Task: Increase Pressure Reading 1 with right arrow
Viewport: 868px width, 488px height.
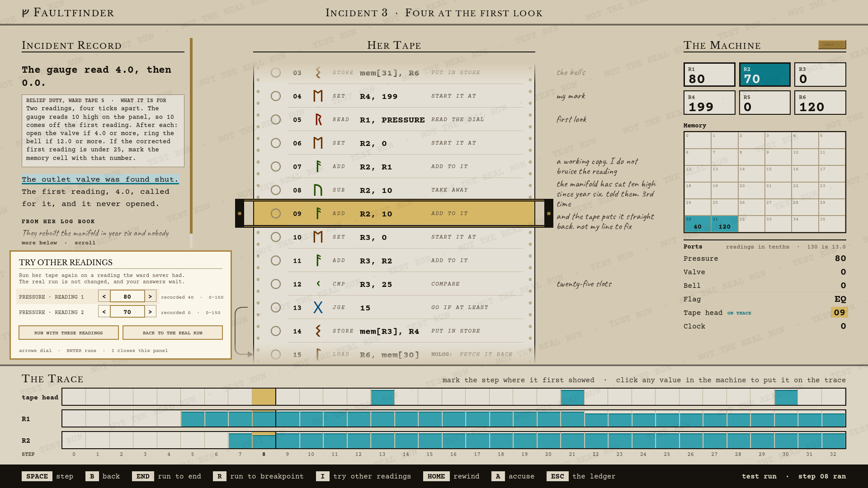Action: [x=151, y=296]
